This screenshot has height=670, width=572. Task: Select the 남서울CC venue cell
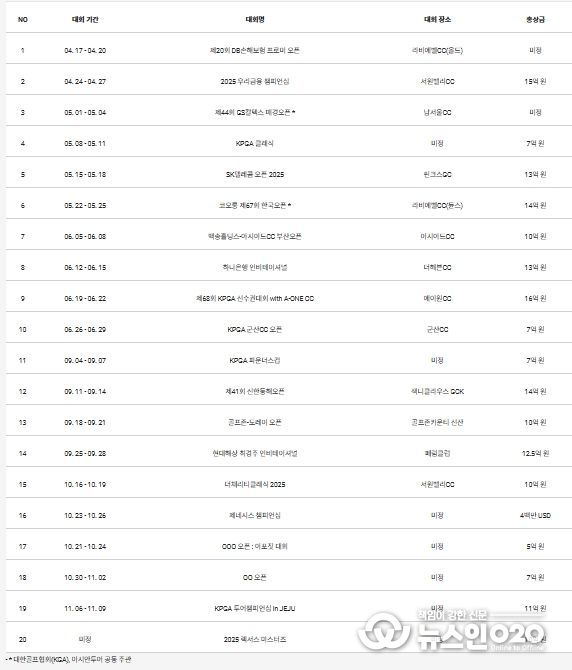coord(437,113)
